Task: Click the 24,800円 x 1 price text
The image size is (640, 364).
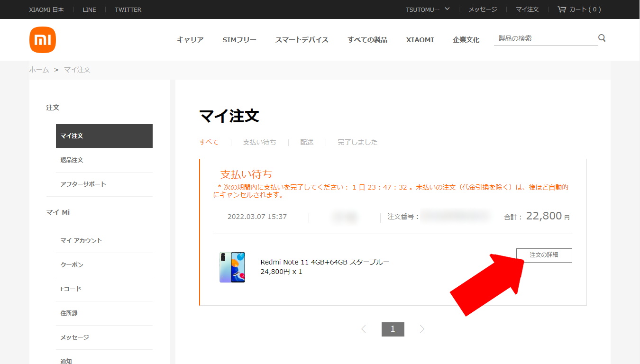Action: (x=281, y=272)
